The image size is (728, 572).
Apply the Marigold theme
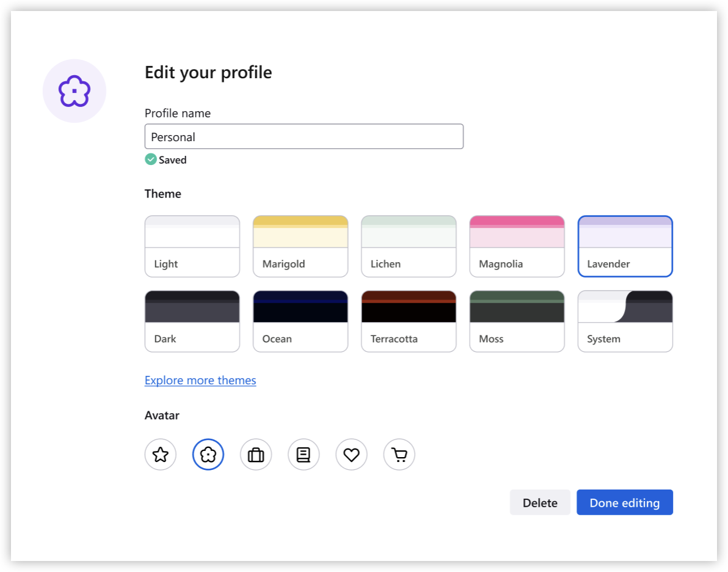pos(300,246)
